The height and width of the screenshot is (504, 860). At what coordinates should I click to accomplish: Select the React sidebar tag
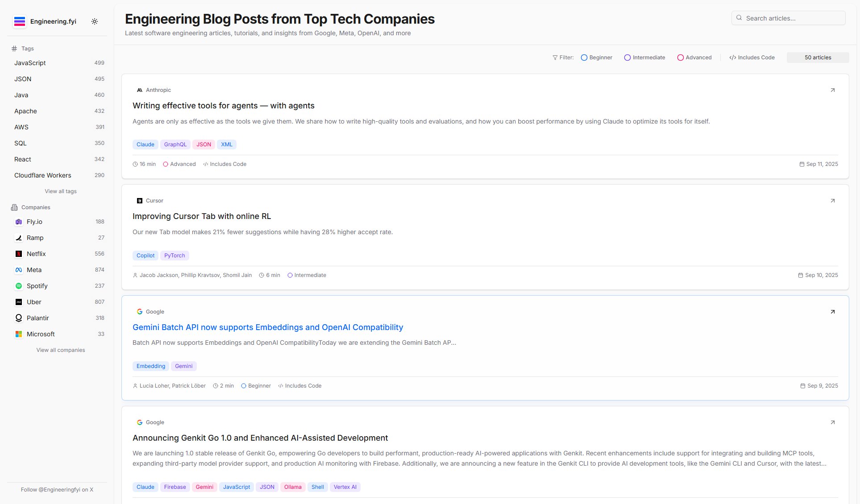click(59, 159)
